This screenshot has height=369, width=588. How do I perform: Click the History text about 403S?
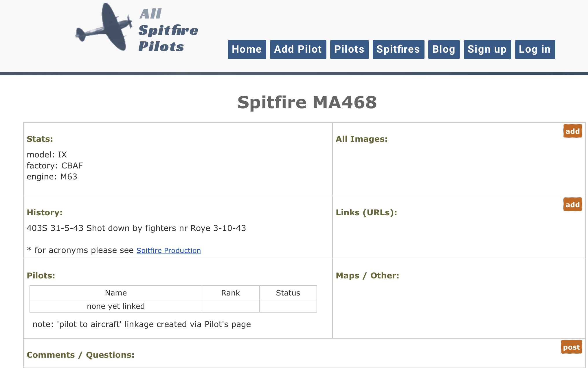[136, 228]
